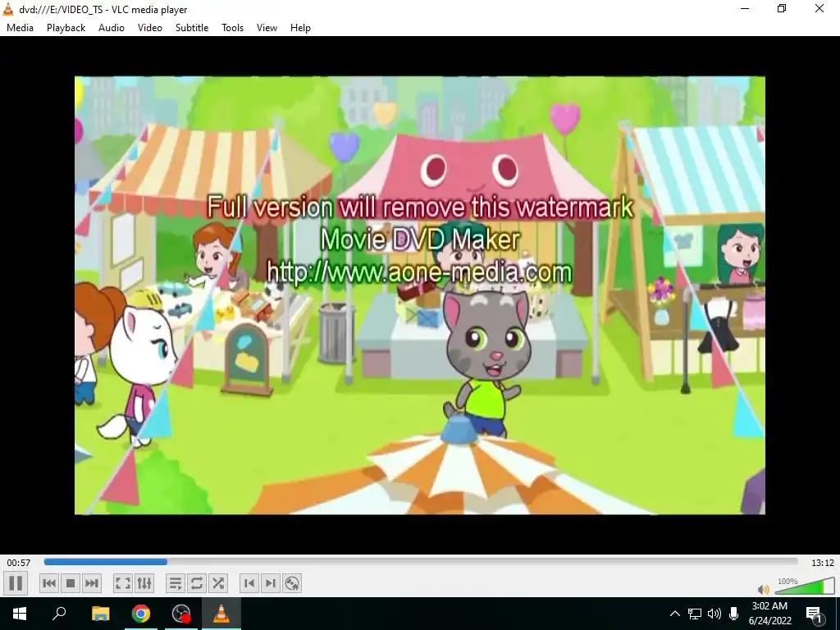Open the screen recorder taskbar app
840x630 pixels.
181,614
